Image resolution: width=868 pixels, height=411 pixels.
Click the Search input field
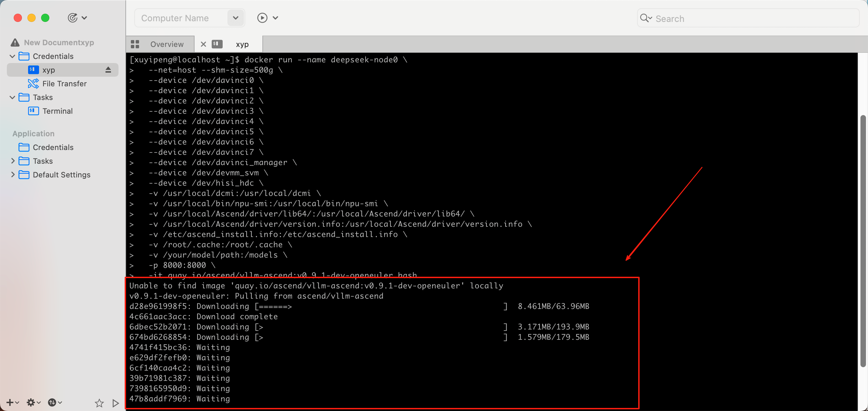754,18
